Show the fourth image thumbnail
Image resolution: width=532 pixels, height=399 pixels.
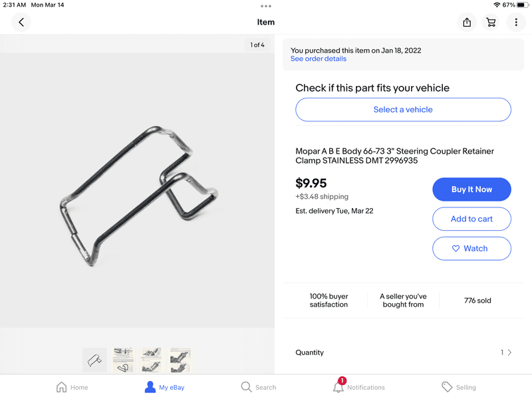click(180, 360)
